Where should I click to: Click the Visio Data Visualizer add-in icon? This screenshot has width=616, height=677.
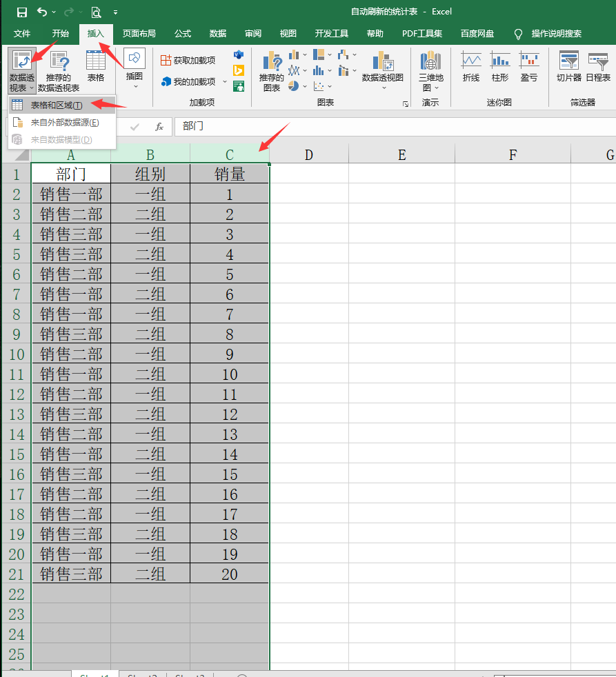click(x=239, y=55)
